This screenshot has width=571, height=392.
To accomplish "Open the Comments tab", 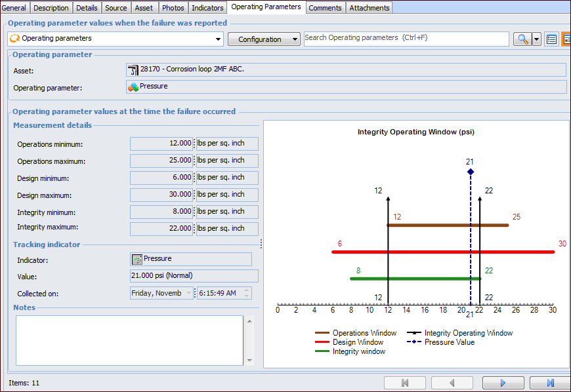I will (325, 8).
